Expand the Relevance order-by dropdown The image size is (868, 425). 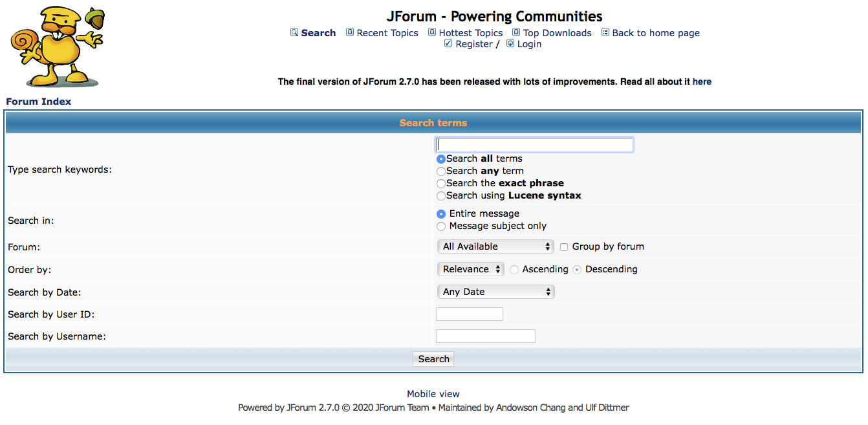coord(471,269)
